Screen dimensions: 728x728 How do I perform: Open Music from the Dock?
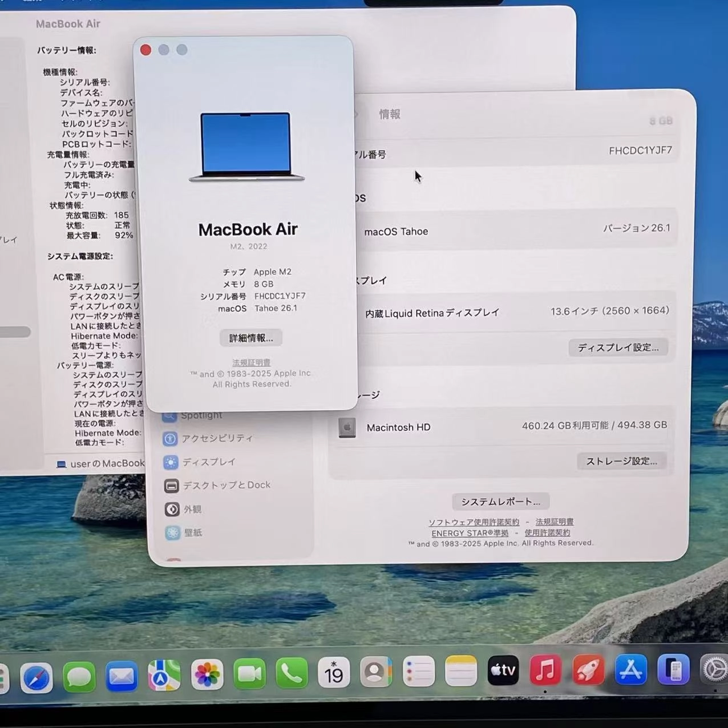coord(545,670)
